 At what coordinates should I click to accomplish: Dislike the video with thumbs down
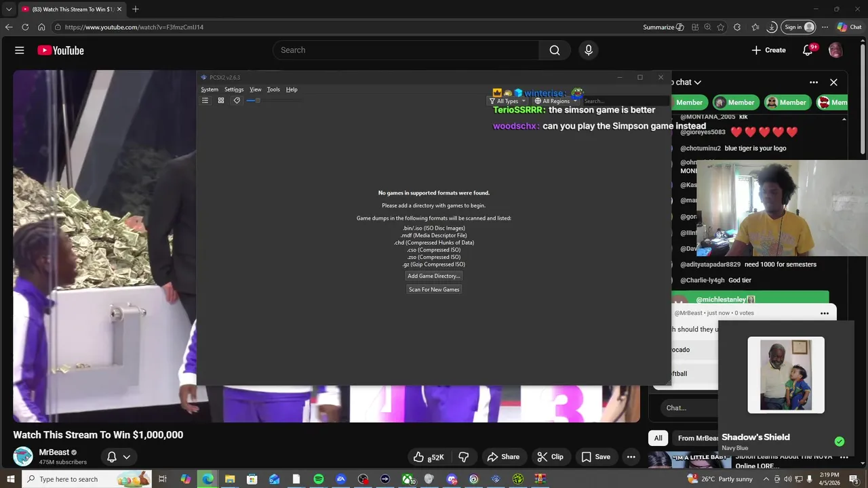click(464, 457)
